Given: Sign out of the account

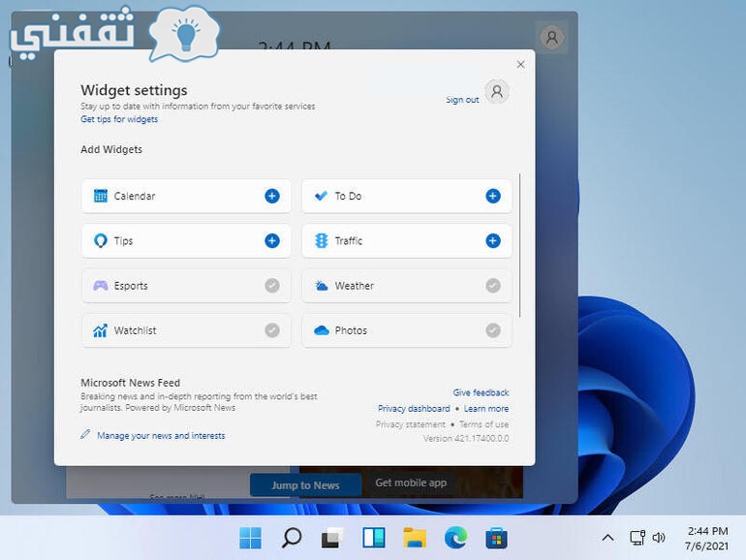Looking at the screenshot, I should click(462, 100).
